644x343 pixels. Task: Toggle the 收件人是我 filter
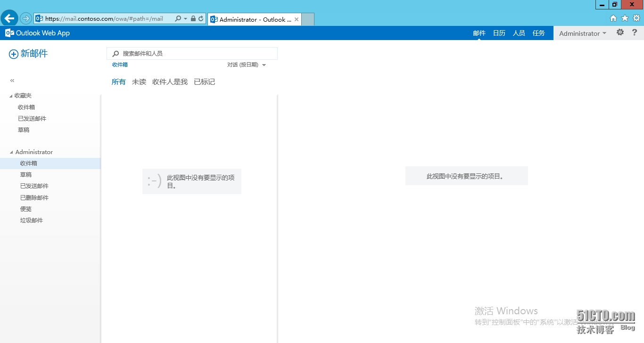click(x=170, y=82)
